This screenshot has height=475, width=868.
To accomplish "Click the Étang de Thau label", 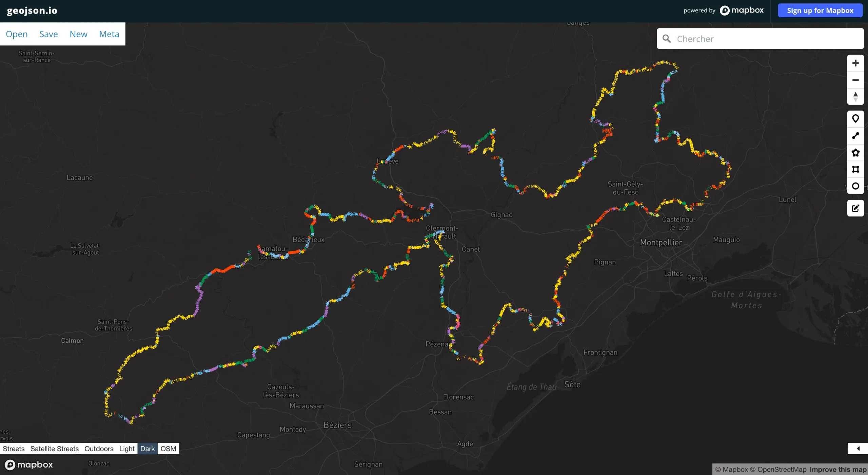I will click(531, 387).
